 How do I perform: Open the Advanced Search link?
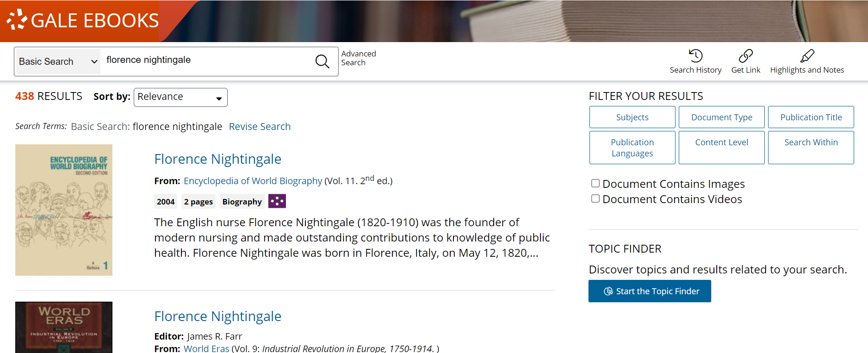pyautogui.click(x=358, y=58)
